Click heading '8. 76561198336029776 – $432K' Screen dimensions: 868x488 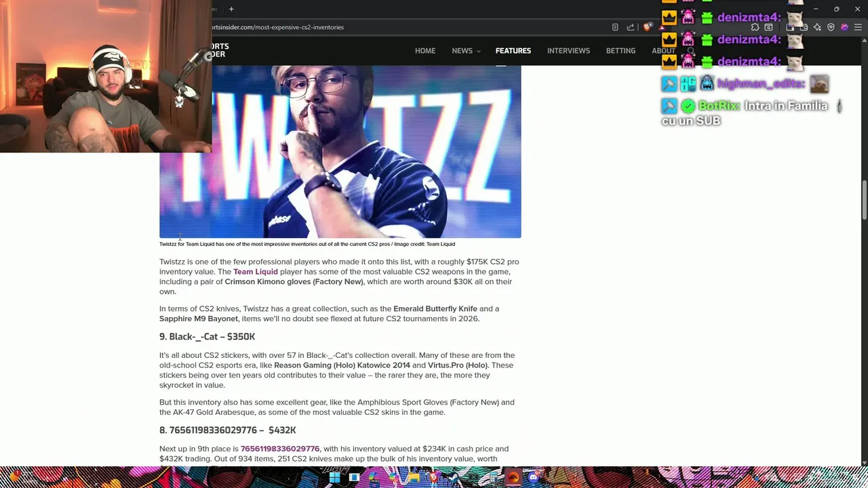click(228, 430)
